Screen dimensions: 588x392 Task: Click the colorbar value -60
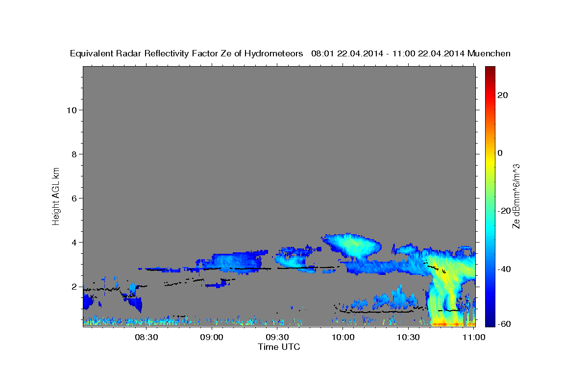504,324
